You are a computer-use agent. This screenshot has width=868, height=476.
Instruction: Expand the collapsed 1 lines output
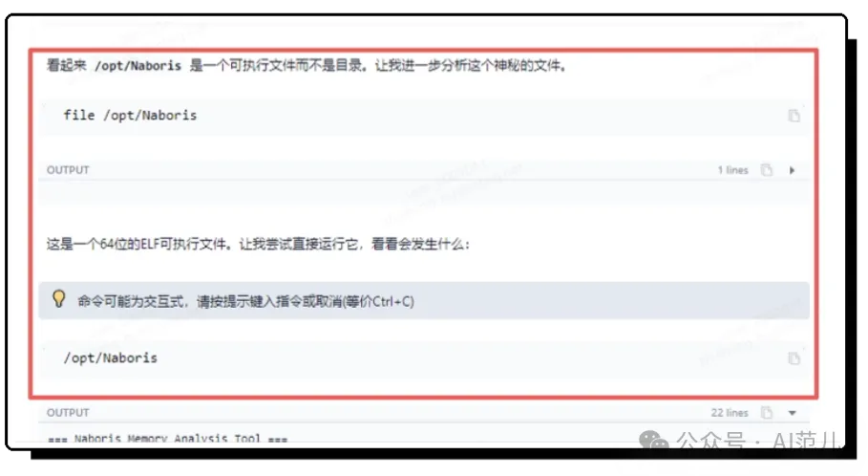tap(793, 170)
